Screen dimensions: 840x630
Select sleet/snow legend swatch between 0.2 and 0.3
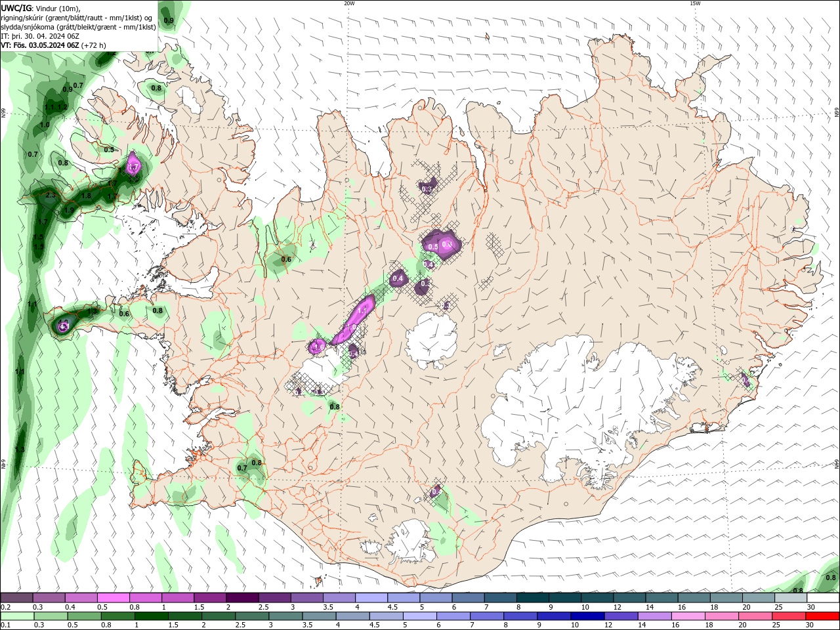(16, 597)
